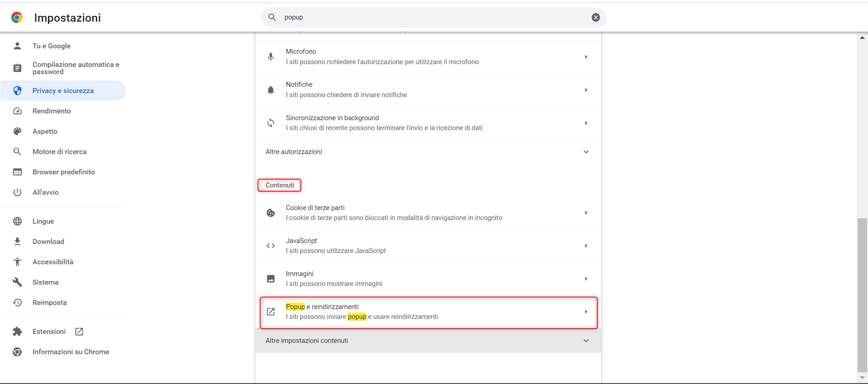This screenshot has height=384, width=868.
Task: Expand Altre autorizzazioni section
Action: coord(586,152)
